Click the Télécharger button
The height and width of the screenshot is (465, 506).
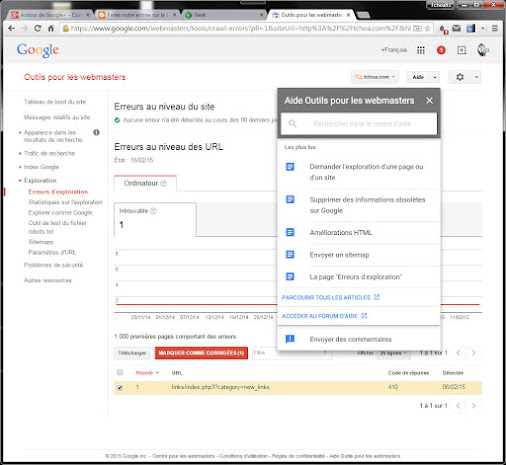point(132,353)
